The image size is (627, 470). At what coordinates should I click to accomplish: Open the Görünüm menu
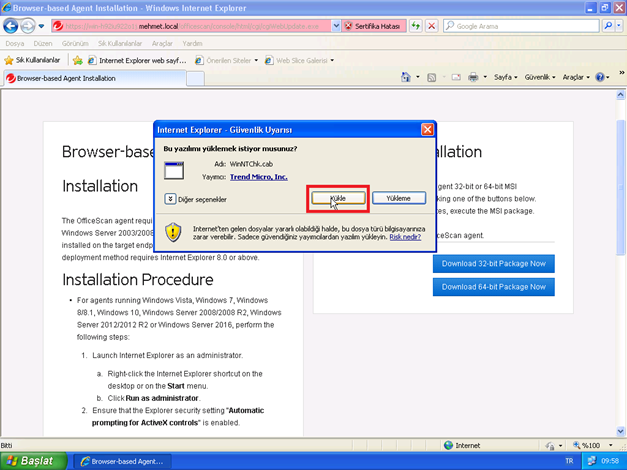click(75, 43)
